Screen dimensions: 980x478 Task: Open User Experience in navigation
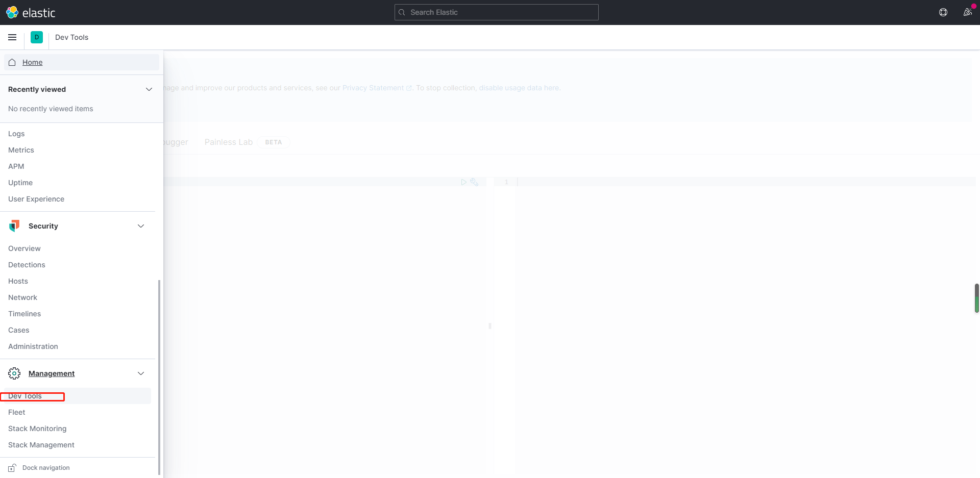pyautogui.click(x=36, y=199)
